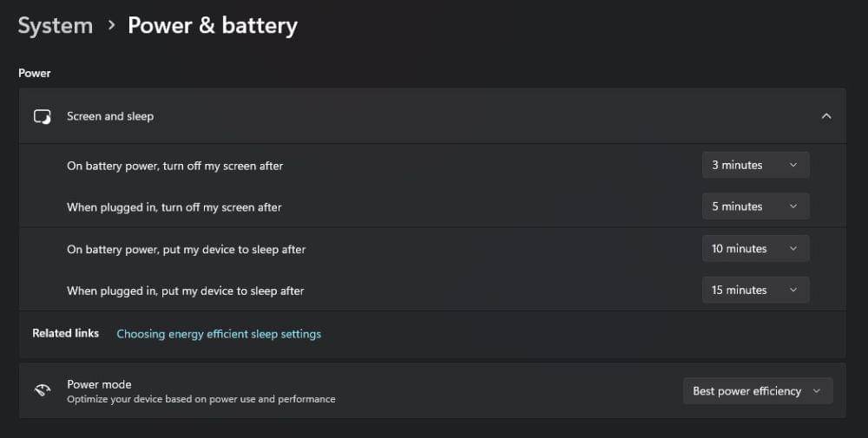Select the plugged in screen-off row label
868x438 pixels.
(x=174, y=207)
